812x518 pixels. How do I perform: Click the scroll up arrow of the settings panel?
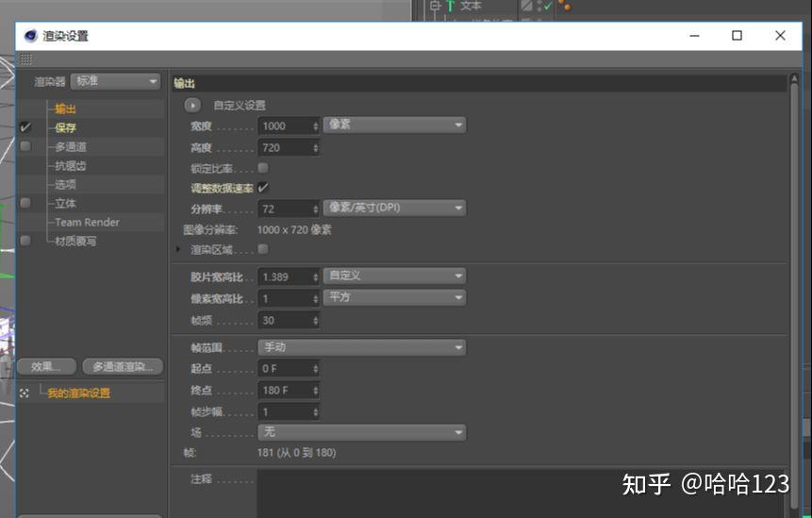pyautogui.click(x=795, y=78)
